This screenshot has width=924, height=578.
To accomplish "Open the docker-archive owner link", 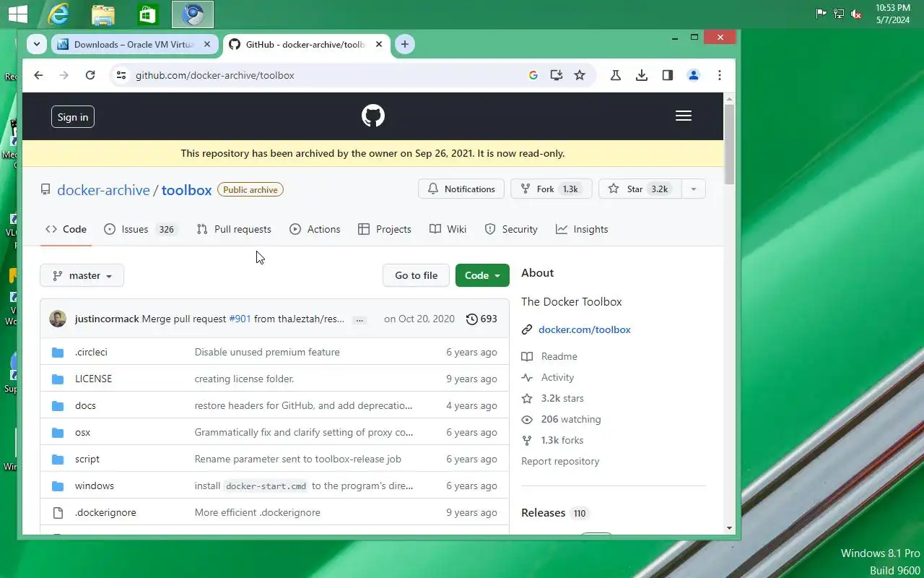I will coord(103,190).
